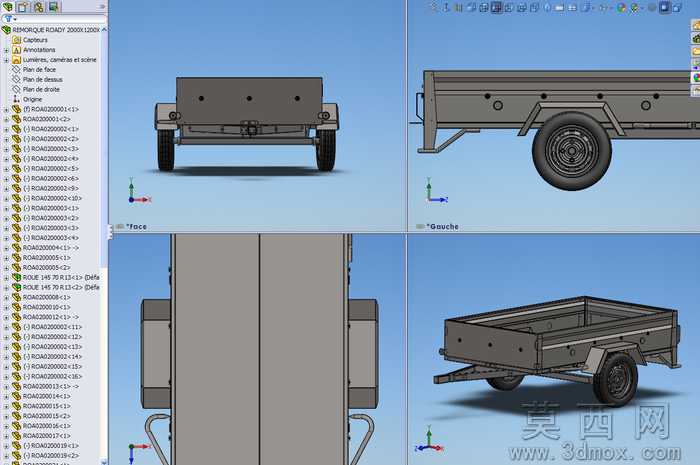The width and height of the screenshot is (700, 465).
Task: Click the zoom magnifier icon in view toolbar
Action: pyautogui.click(x=433, y=8)
